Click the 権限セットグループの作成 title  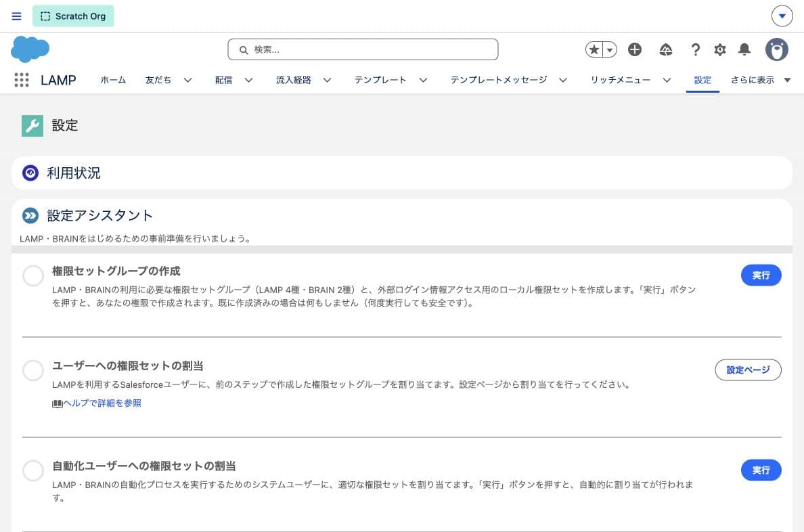click(x=116, y=271)
